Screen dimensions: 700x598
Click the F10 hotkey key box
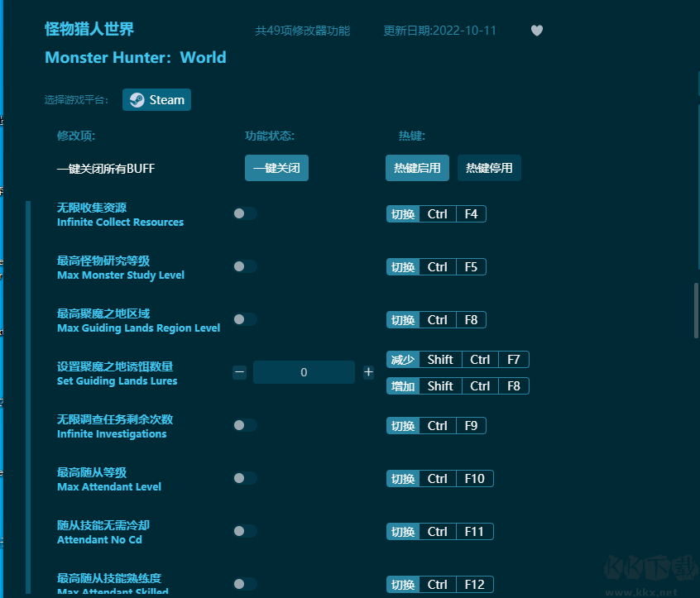(x=475, y=478)
